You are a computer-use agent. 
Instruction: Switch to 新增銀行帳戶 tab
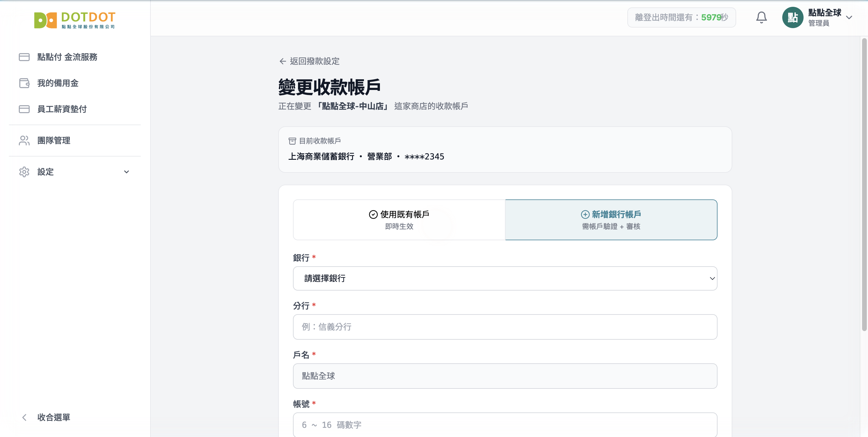pyautogui.click(x=611, y=220)
